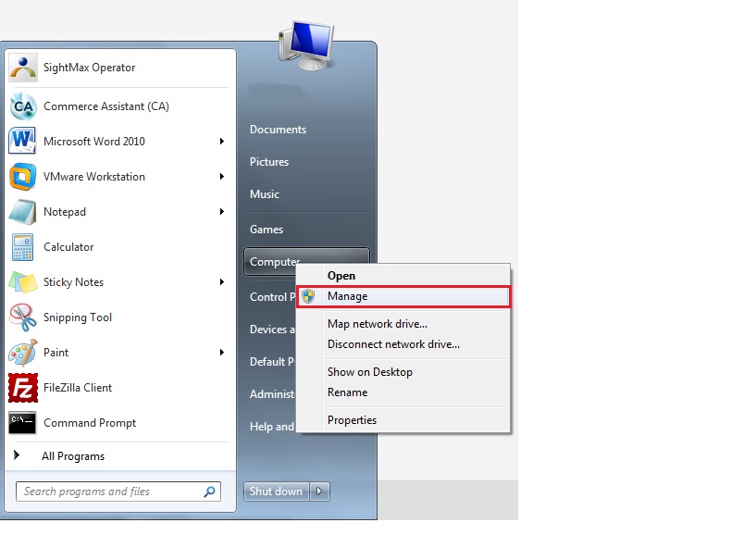The width and height of the screenshot is (756, 560).
Task: Open Microsoft Word 2010 icon
Action: coord(22,142)
